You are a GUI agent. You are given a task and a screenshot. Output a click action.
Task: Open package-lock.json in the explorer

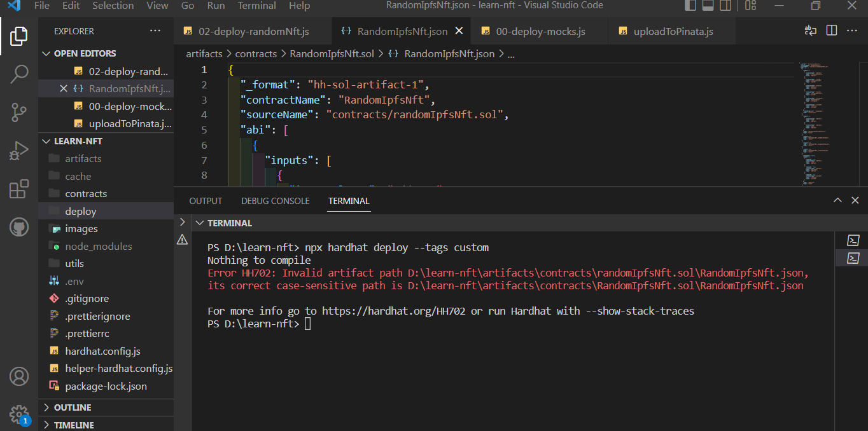click(106, 386)
